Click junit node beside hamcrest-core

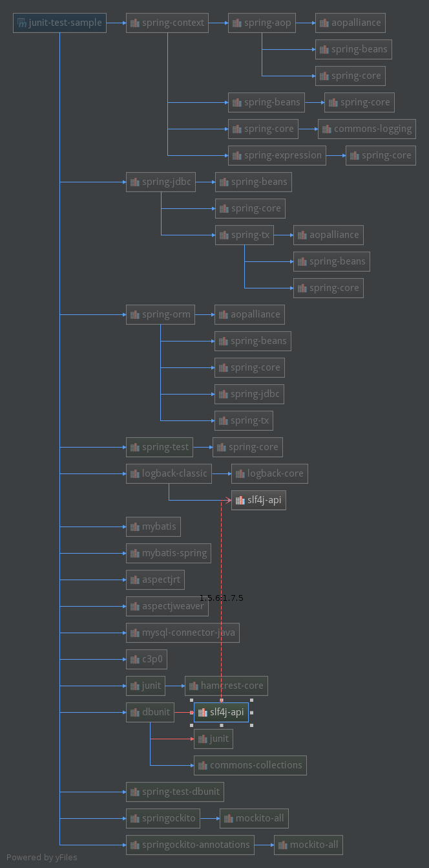(x=146, y=686)
